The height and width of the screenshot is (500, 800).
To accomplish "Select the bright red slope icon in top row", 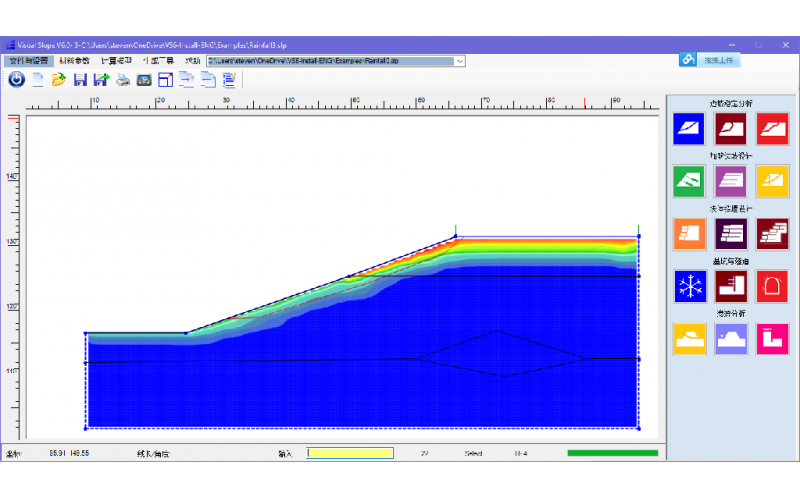I will 772,128.
